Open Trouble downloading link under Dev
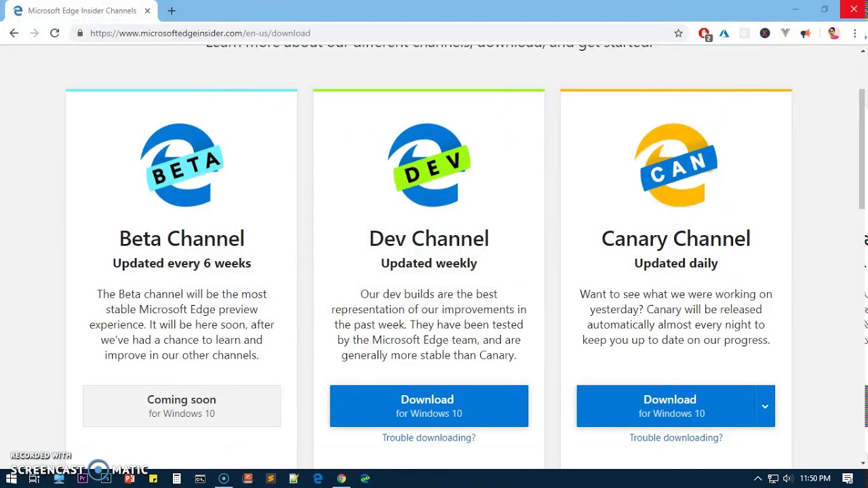 pyautogui.click(x=429, y=438)
